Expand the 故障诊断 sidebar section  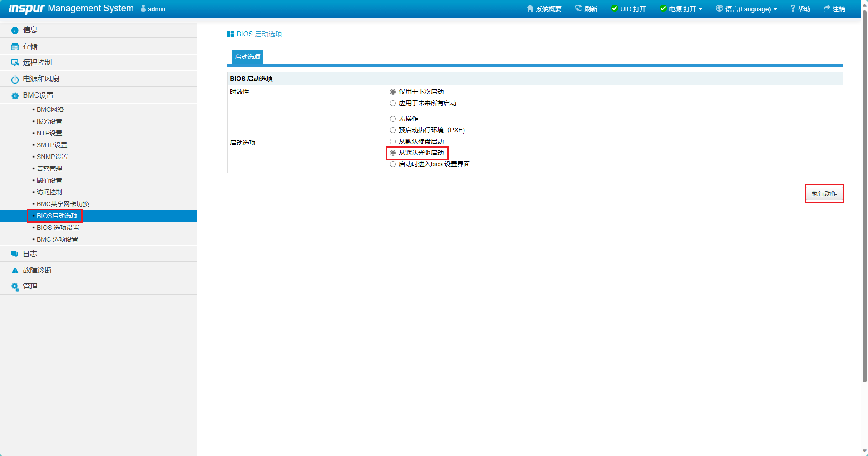pyautogui.click(x=98, y=270)
